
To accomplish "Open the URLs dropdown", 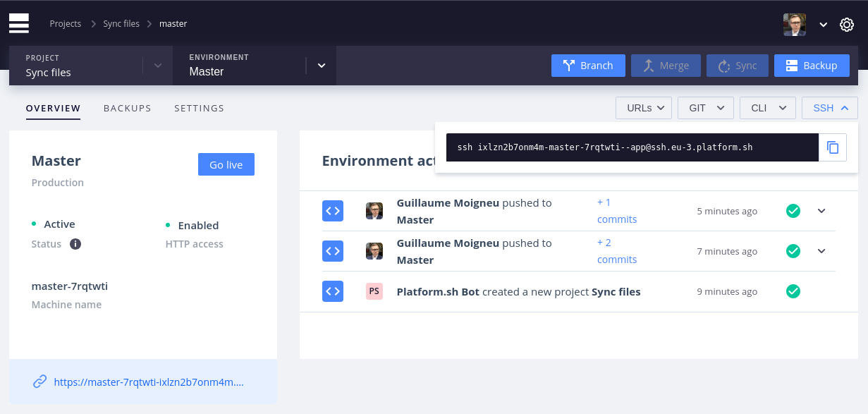I will [644, 108].
